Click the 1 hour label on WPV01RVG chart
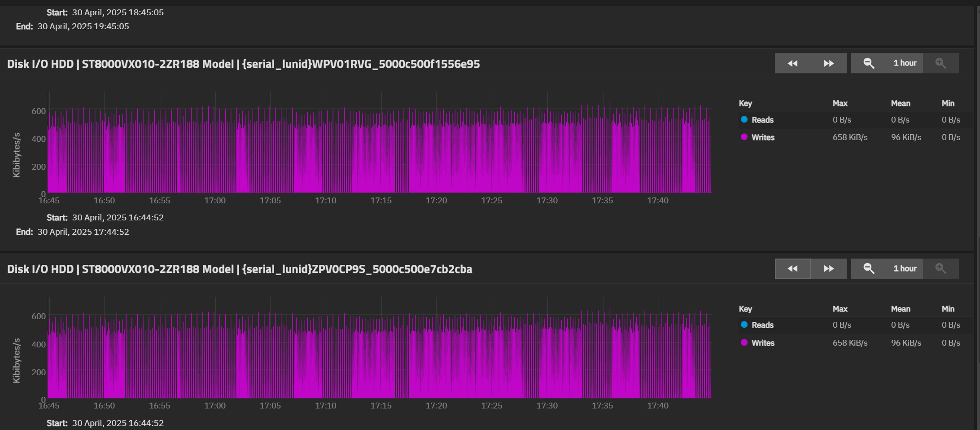Screen dimensions: 980x430 (905, 63)
